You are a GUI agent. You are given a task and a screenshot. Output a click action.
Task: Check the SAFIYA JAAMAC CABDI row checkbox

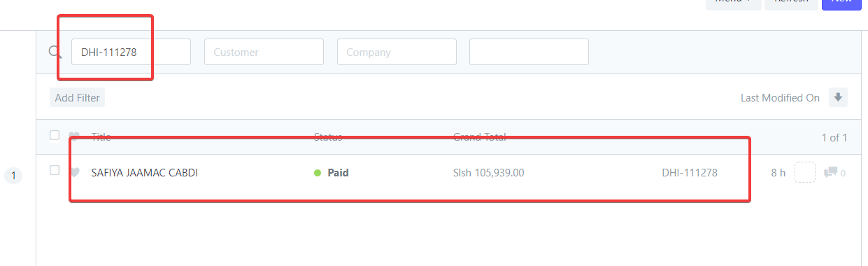tap(55, 170)
